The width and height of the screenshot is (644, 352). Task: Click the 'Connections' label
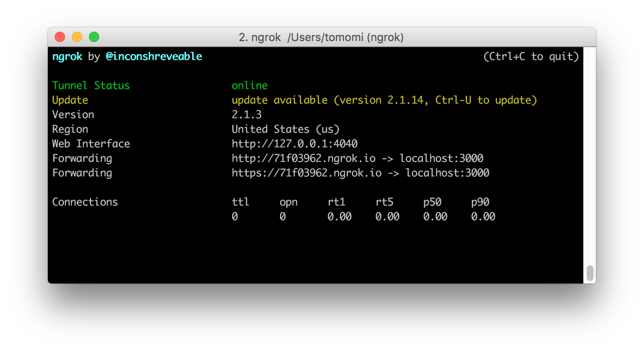[85, 202]
